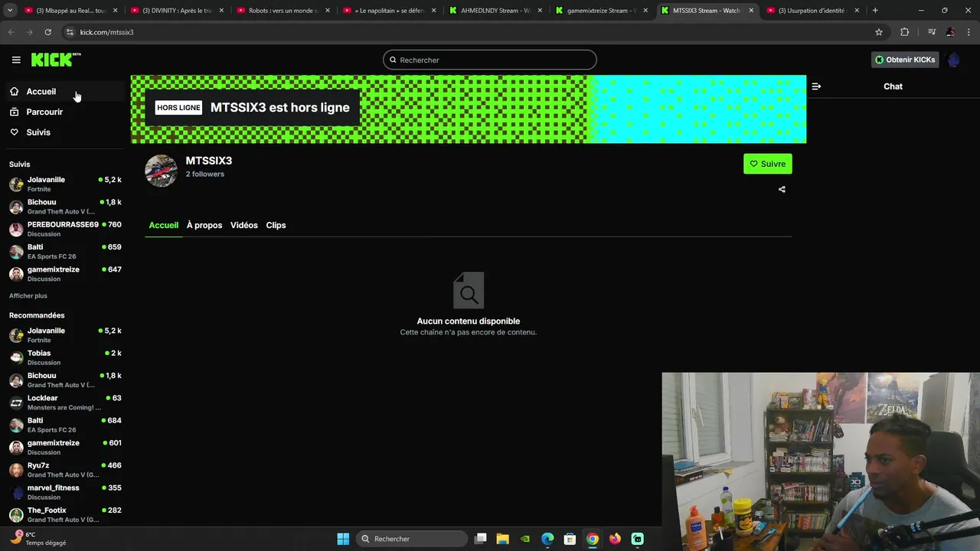
Task: Open recommended channel Locklear
Action: coord(65,403)
